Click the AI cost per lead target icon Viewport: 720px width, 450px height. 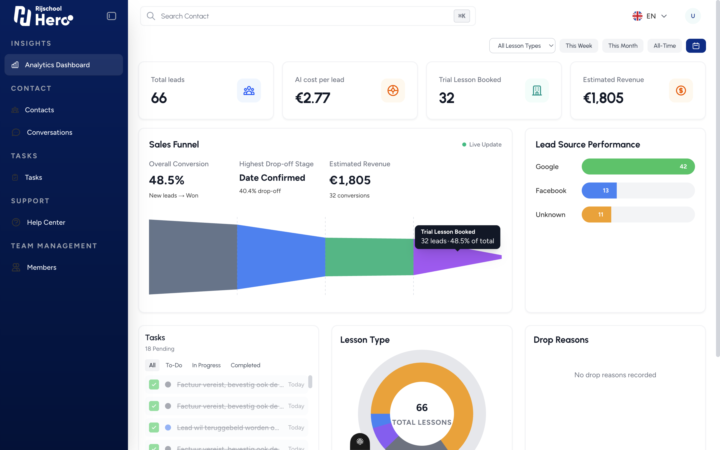tap(393, 90)
